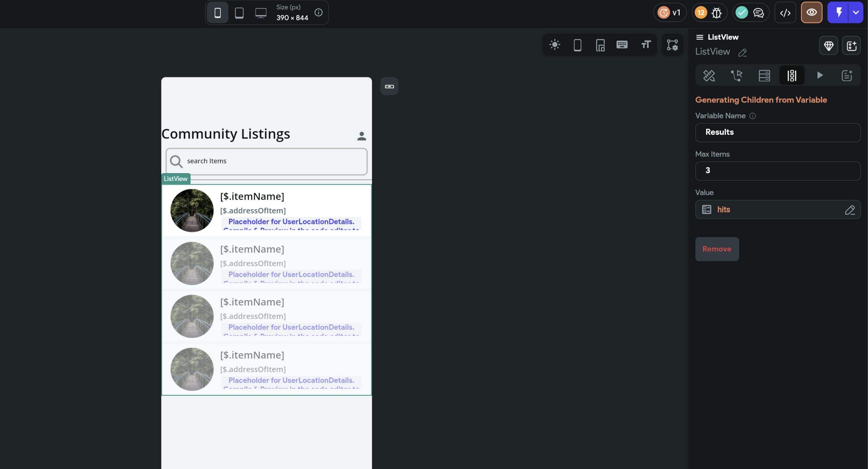
Task: Click the Variable Name Results field
Action: (x=778, y=132)
